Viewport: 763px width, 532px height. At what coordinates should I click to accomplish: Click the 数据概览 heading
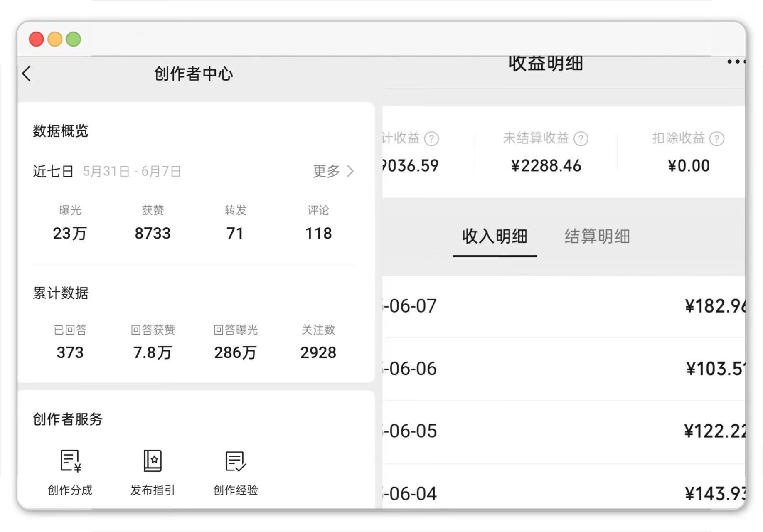[x=61, y=131]
